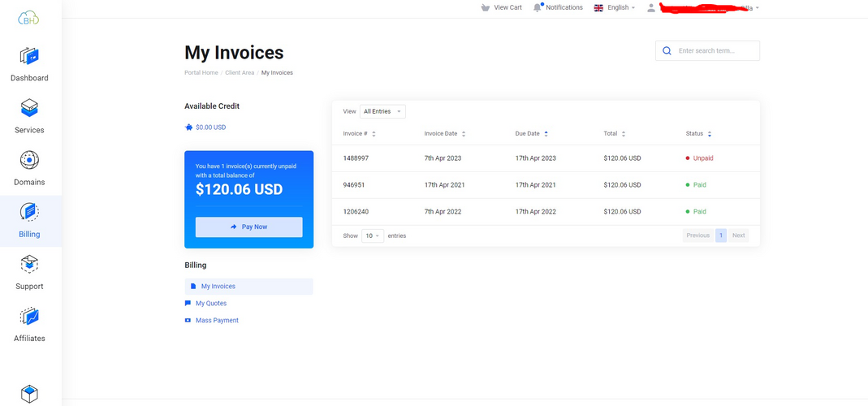Open the Billing sidebar icon
The image size is (868, 406).
point(29,212)
